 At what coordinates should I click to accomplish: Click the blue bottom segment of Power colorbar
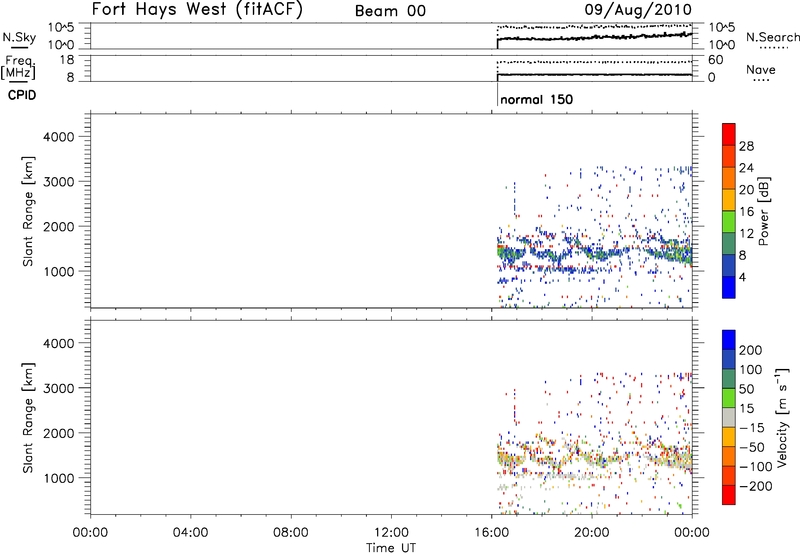coord(729,287)
